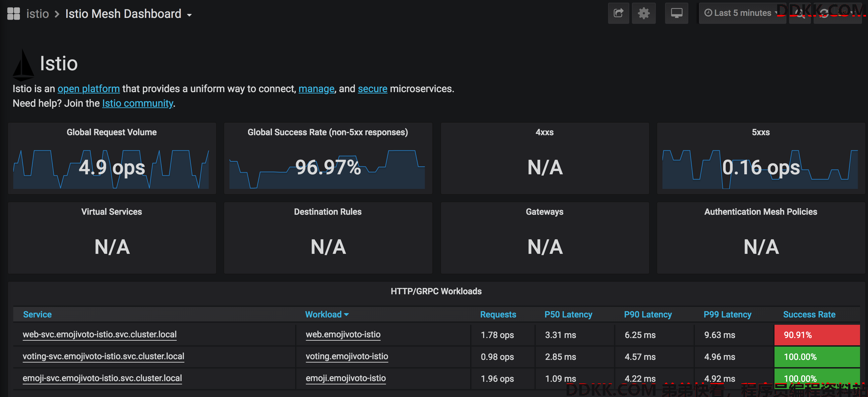
Task: Sort table by P90 Latency column
Action: (648, 314)
